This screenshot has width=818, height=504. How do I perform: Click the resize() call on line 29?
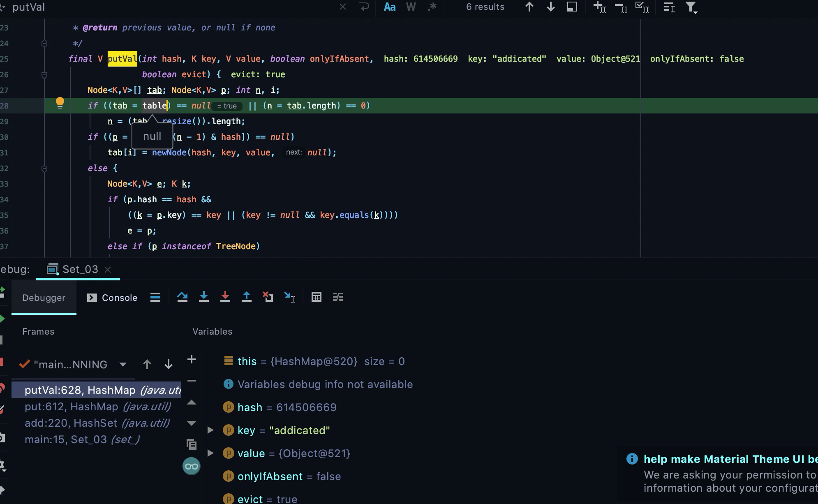[178, 121]
